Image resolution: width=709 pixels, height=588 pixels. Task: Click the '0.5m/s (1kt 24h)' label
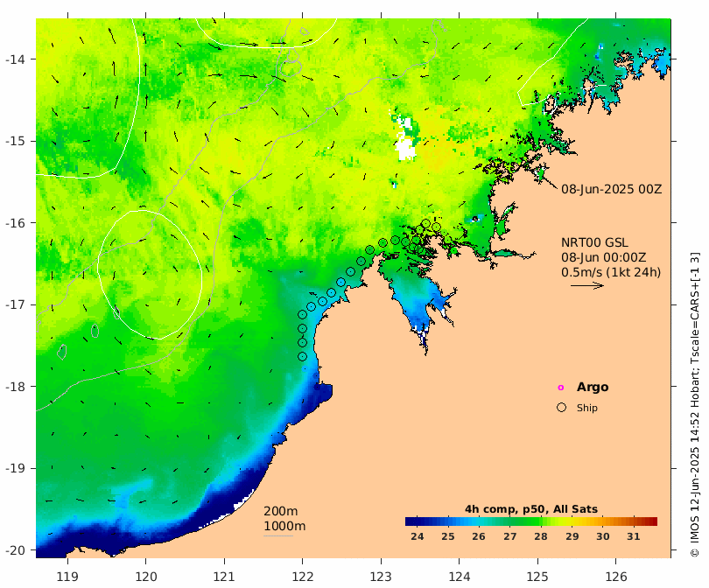610,272
